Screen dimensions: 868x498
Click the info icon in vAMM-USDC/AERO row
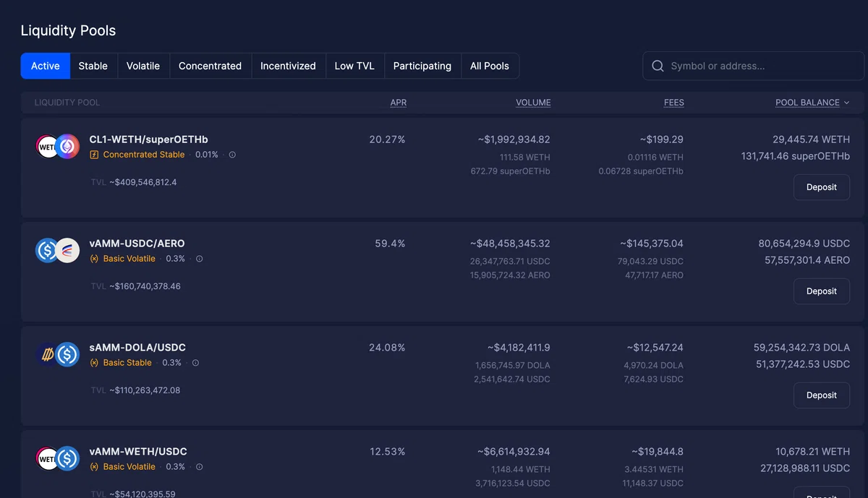pyautogui.click(x=200, y=259)
